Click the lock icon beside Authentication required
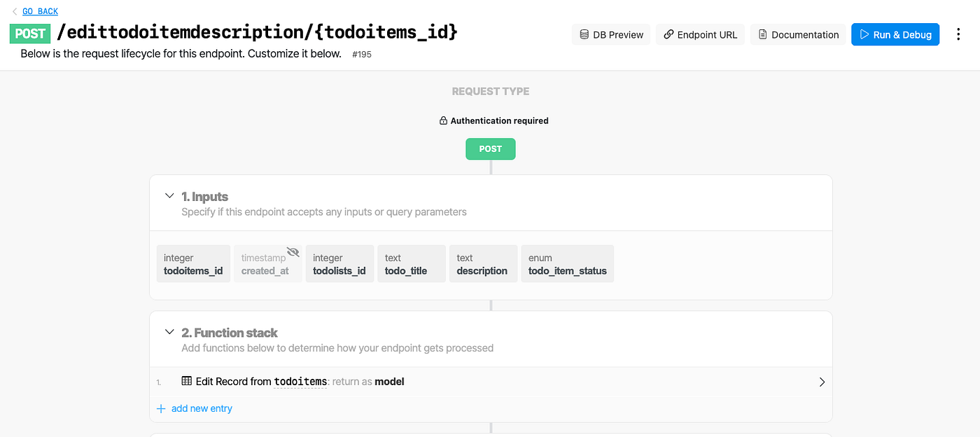 pyautogui.click(x=442, y=120)
